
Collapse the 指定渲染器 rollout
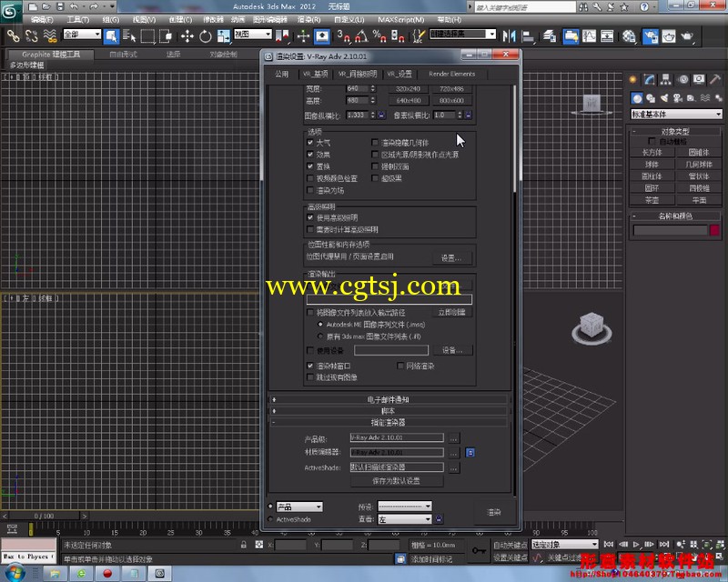[x=389, y=422]
